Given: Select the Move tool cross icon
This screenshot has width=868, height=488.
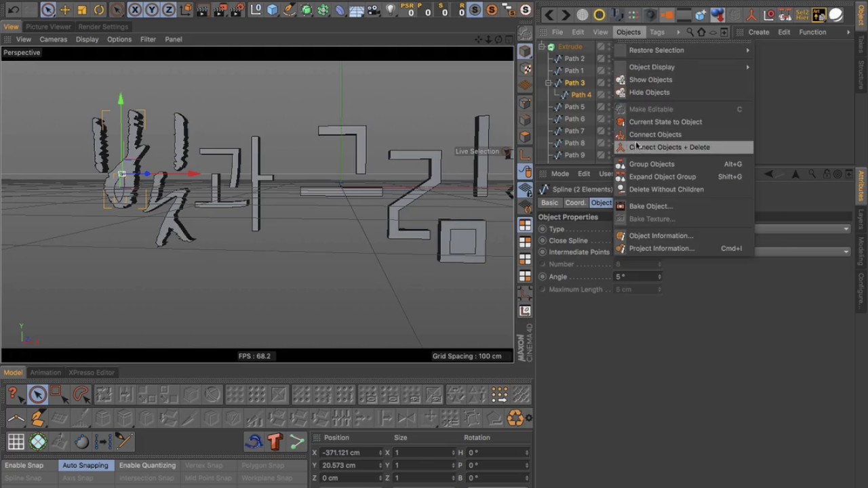Looking at the screenshot, I should point(65,10).
